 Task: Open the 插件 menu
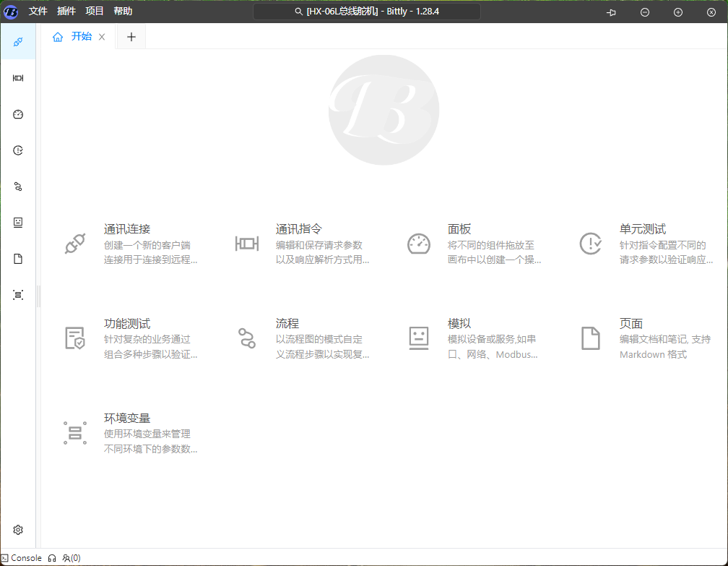(66, 12)
